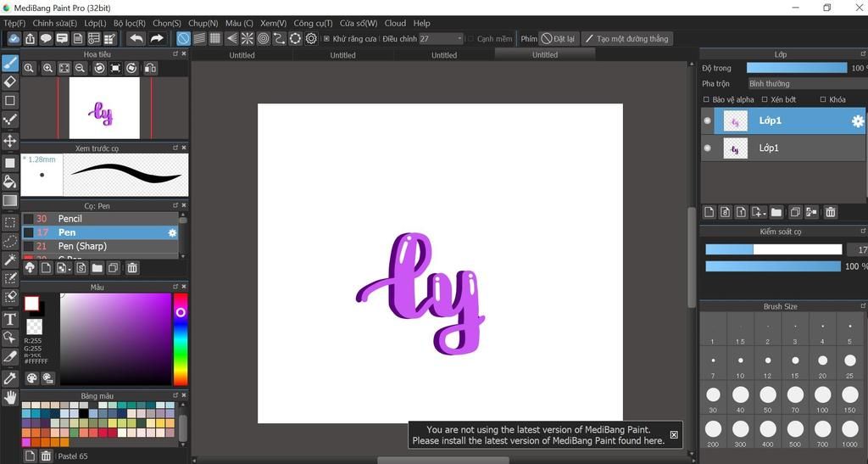
Task: Open the Điều chỉnh value dropdown
Action: coord(441,39)
